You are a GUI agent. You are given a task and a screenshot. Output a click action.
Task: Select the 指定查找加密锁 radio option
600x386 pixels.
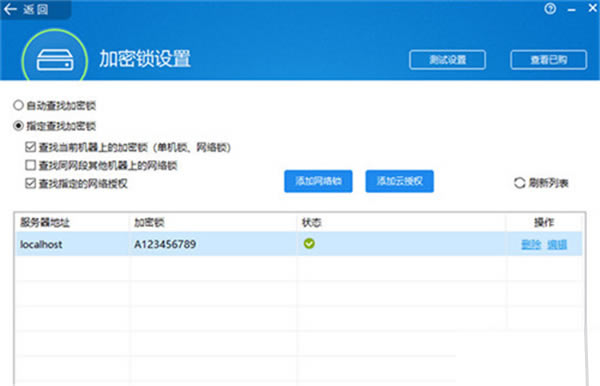click(18, 125)
